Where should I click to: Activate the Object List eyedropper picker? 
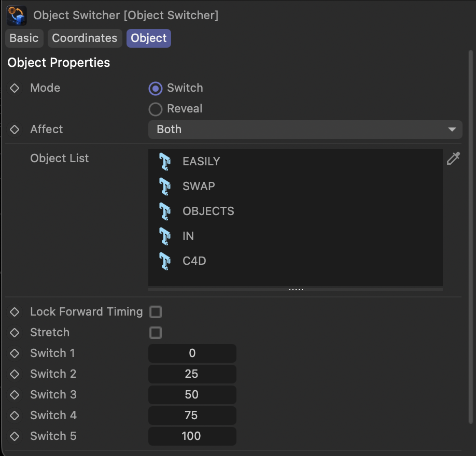pos(453,159)
